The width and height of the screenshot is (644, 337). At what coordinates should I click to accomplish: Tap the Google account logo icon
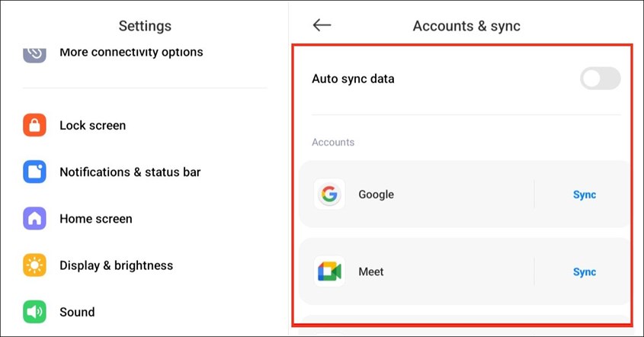pyautogui.click(x=329, y=194)
